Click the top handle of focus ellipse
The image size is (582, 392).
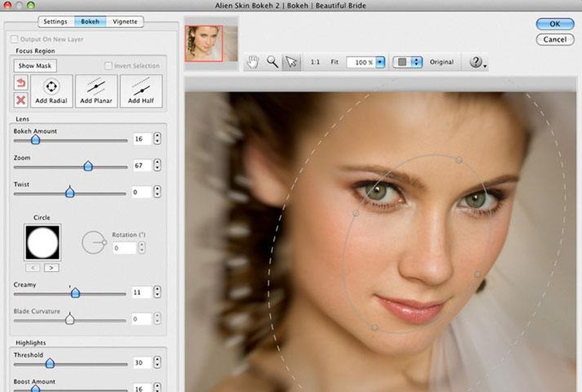click(x=459, y=160)
